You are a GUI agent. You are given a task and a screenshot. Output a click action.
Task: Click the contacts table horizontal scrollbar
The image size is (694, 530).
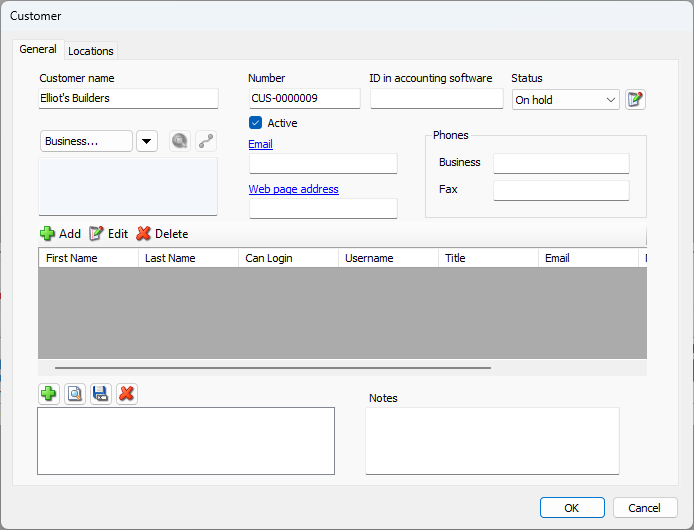[x=273, y=368]
